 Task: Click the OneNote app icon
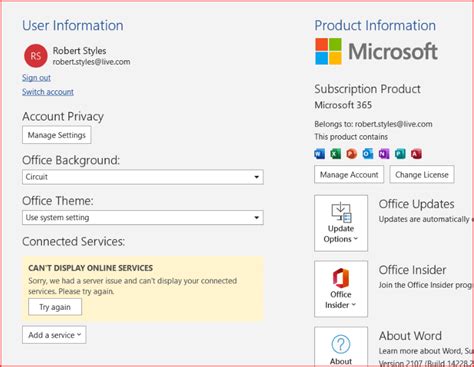tap(384, 154)
